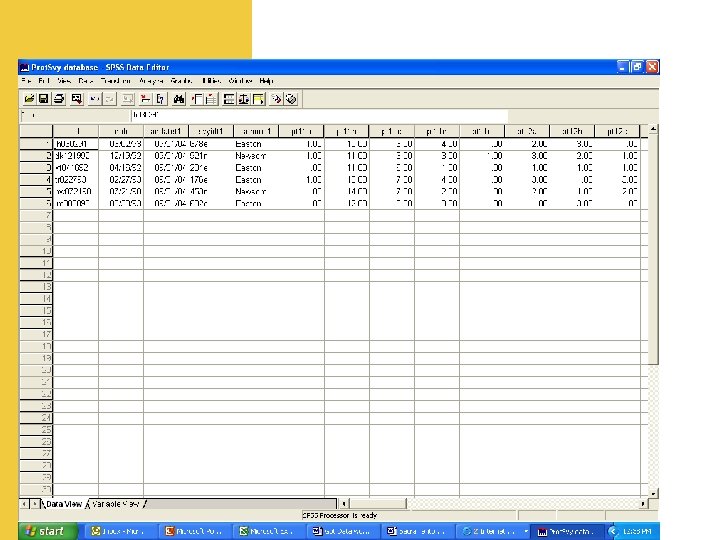Click the Open File toolbar icon
Image resolution: width=720 pixels, height=540 pixels.
pyautogui.click(x=29, y=99)
